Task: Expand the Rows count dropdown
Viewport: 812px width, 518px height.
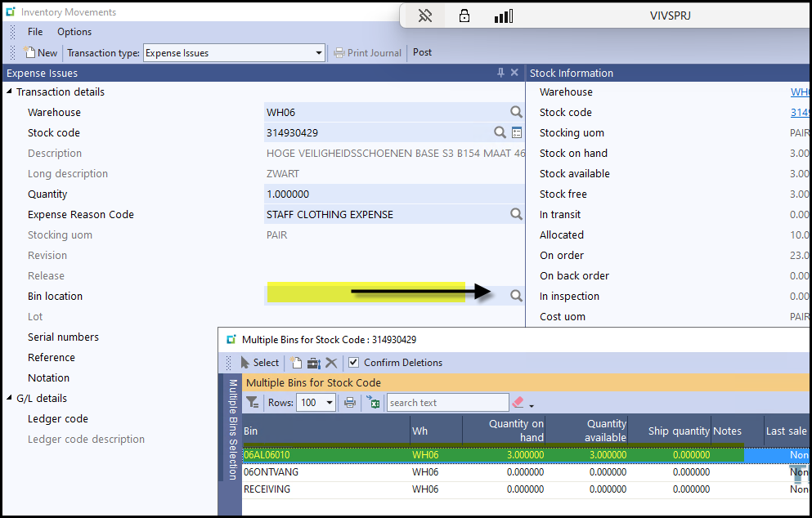Action: pos(330,403)
